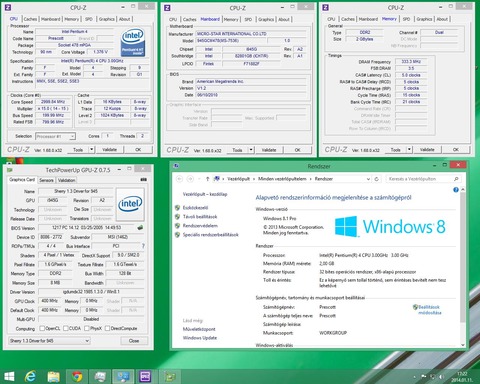The image size is (480, 384).
Task: Click the shield icon beside Távoli beállítások
Action: coord(178,217)
